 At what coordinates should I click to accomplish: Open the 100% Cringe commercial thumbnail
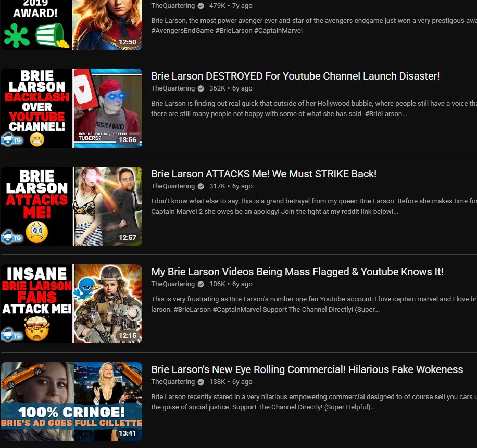[71, 402]
